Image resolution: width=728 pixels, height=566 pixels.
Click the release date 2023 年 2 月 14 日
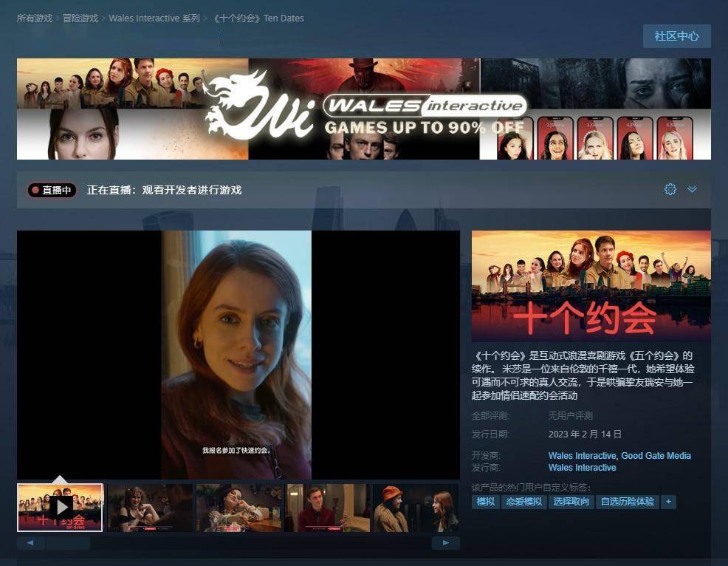(585, 434)
